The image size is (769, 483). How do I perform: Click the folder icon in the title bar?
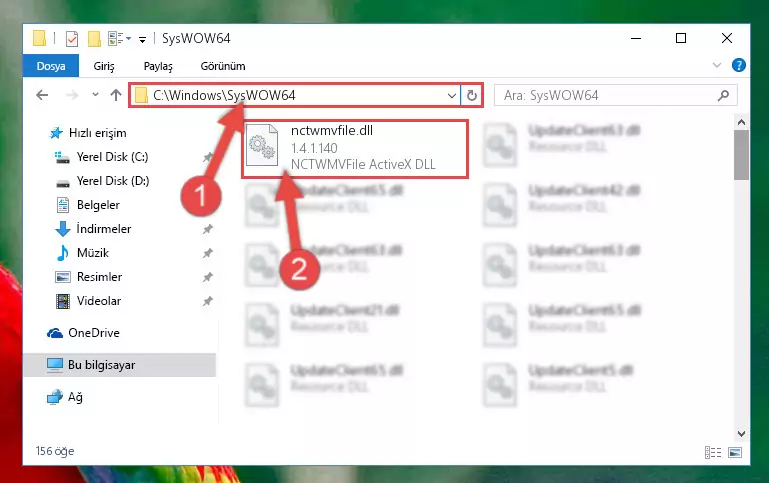[39, 38]
